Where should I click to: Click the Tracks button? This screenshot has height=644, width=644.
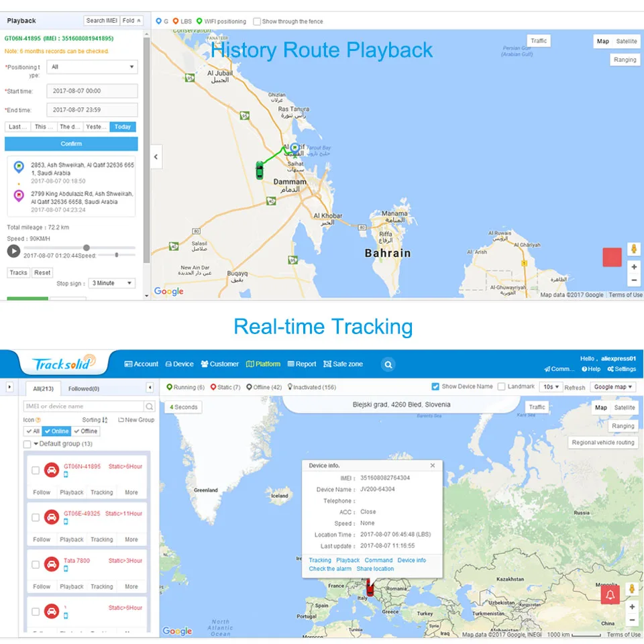[19, 273]
